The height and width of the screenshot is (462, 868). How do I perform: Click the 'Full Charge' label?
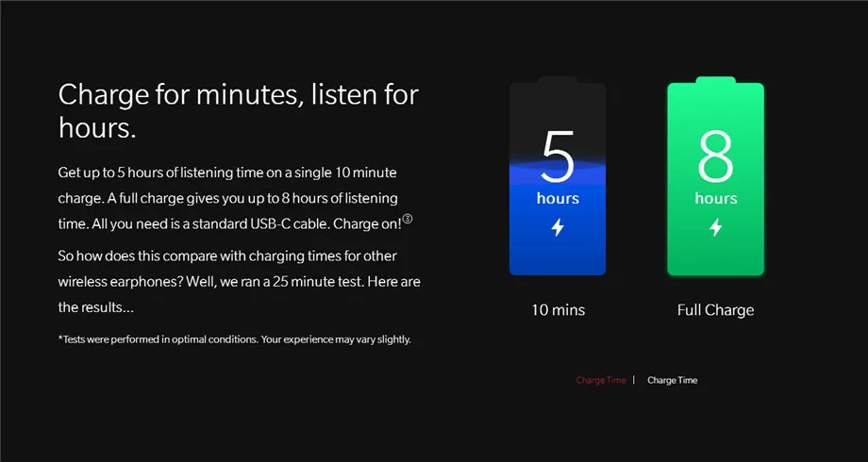click(x=715, y=310)
